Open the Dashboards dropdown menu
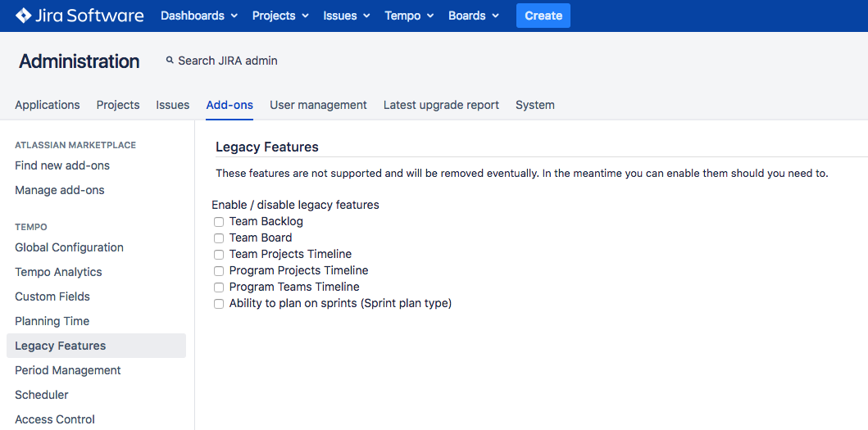 (199, 16)
